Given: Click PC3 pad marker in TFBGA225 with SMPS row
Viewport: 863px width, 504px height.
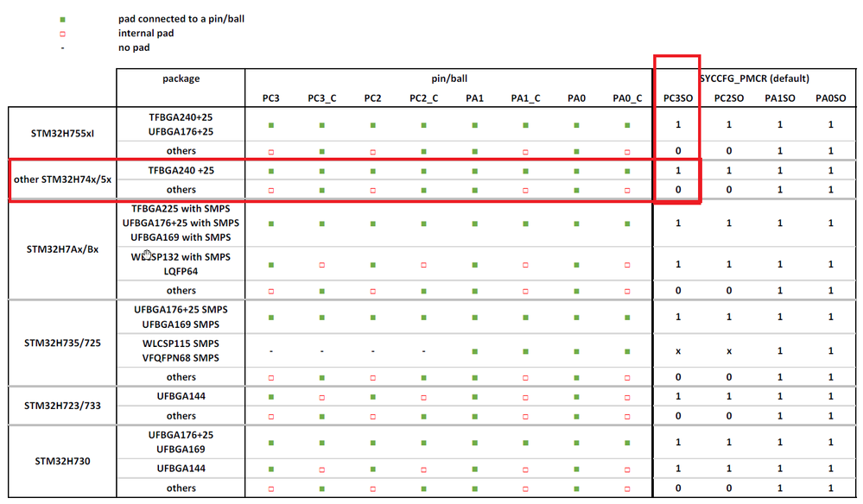Looking at the screenshot, I should pos(270,224).
